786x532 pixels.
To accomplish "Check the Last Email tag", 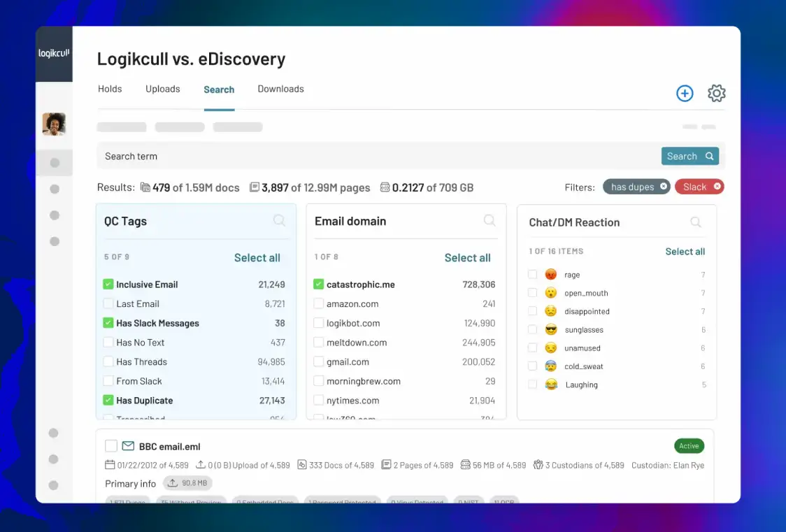I will click(108, 303).
